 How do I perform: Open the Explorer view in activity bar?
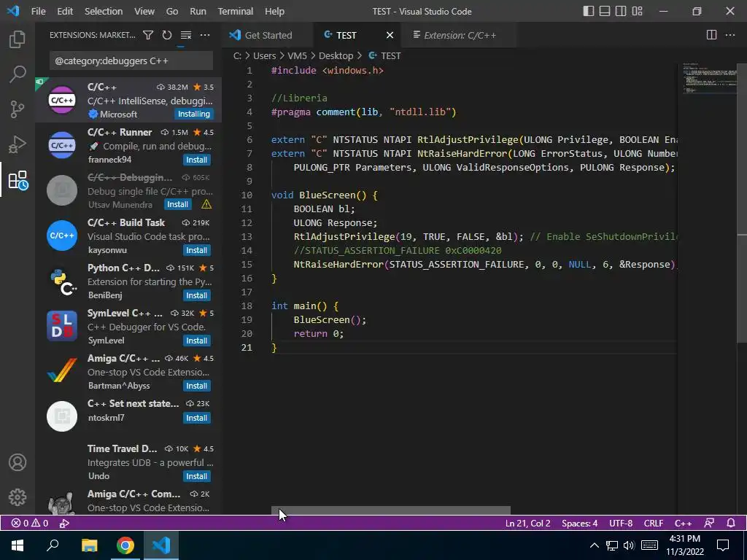click(x=18, y=39)
